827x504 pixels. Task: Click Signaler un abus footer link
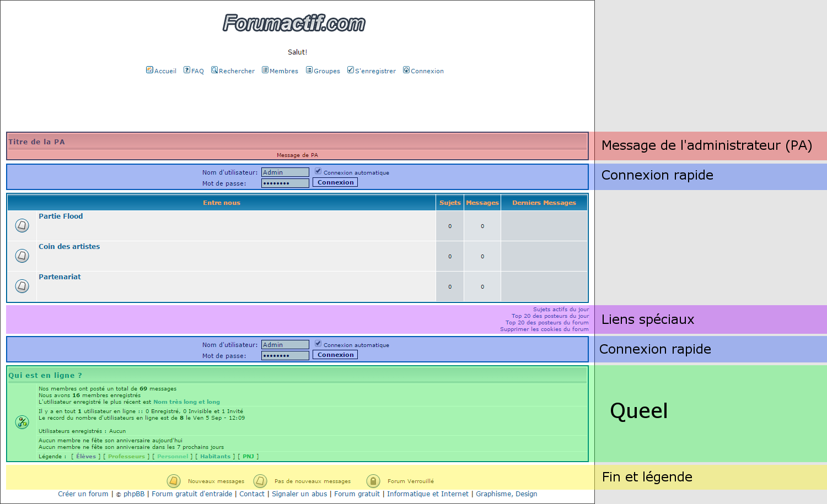[299, 494]
